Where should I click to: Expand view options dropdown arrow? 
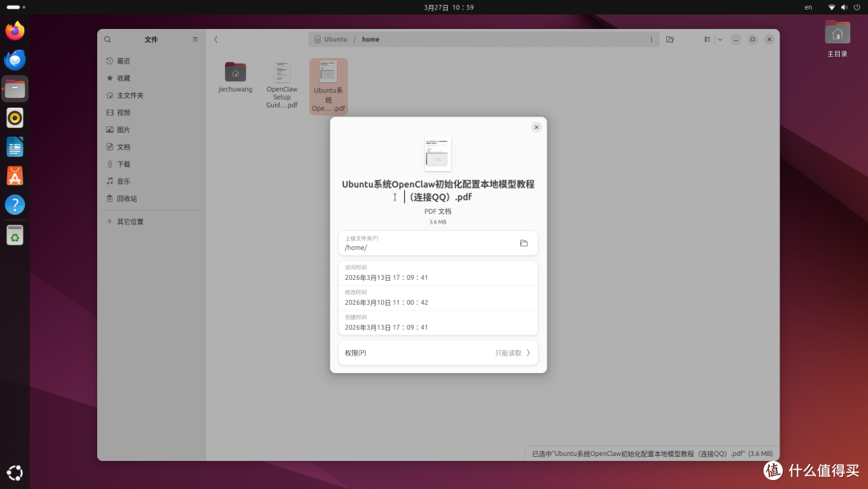pos(719,39)
